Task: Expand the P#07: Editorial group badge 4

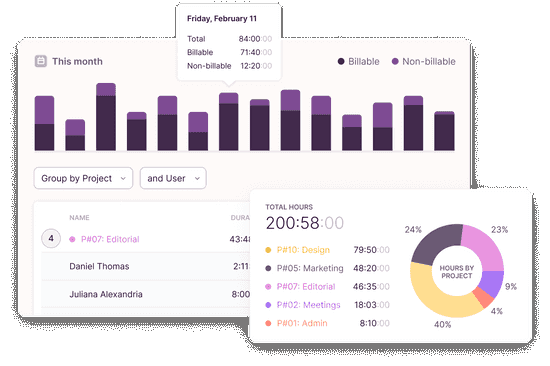Action: point(51,239)
